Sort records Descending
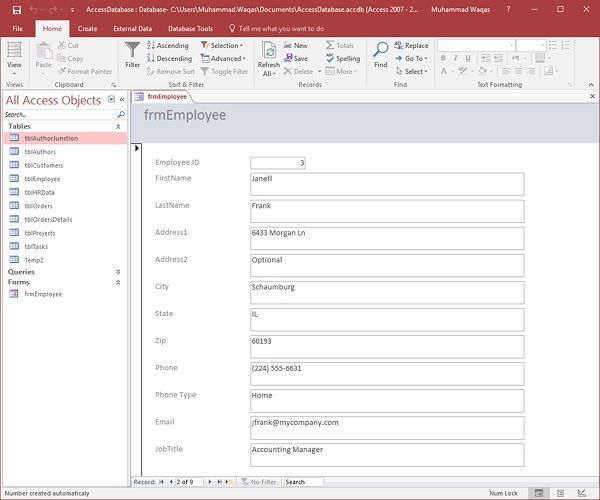600x500 pixels. pos(169,59)
